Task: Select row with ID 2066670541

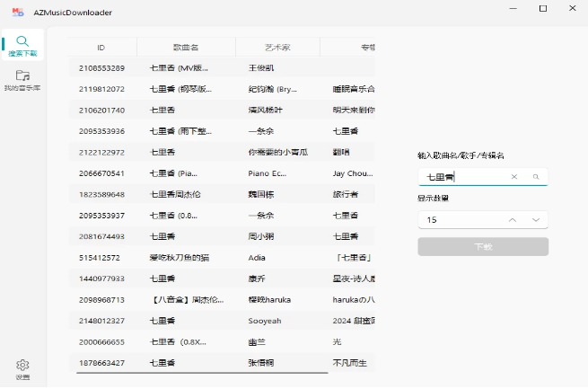Action: (x=222, y=173)
